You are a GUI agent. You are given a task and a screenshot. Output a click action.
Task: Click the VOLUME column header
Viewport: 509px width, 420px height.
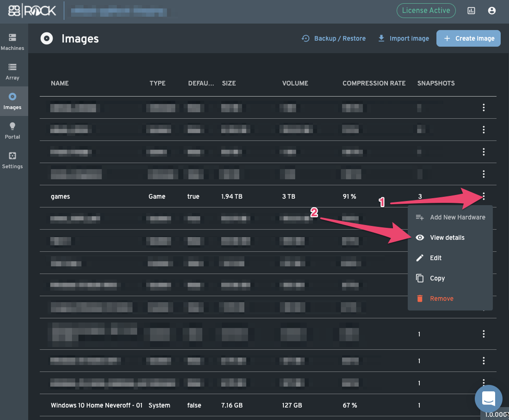tap(295, 83)
